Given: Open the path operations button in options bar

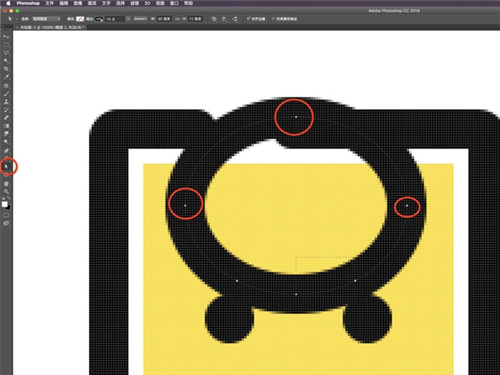Looking at the screenshot, I should [x=214, y=19].
